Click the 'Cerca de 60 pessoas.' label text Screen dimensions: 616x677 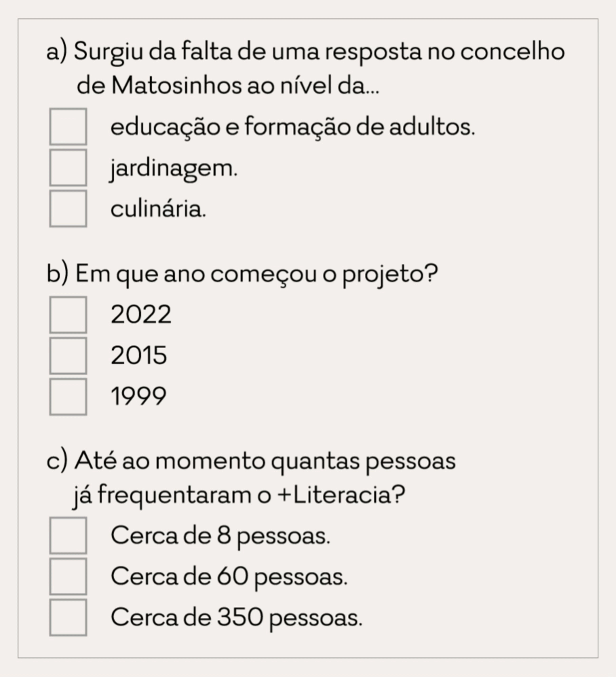[x=229, y=577]
